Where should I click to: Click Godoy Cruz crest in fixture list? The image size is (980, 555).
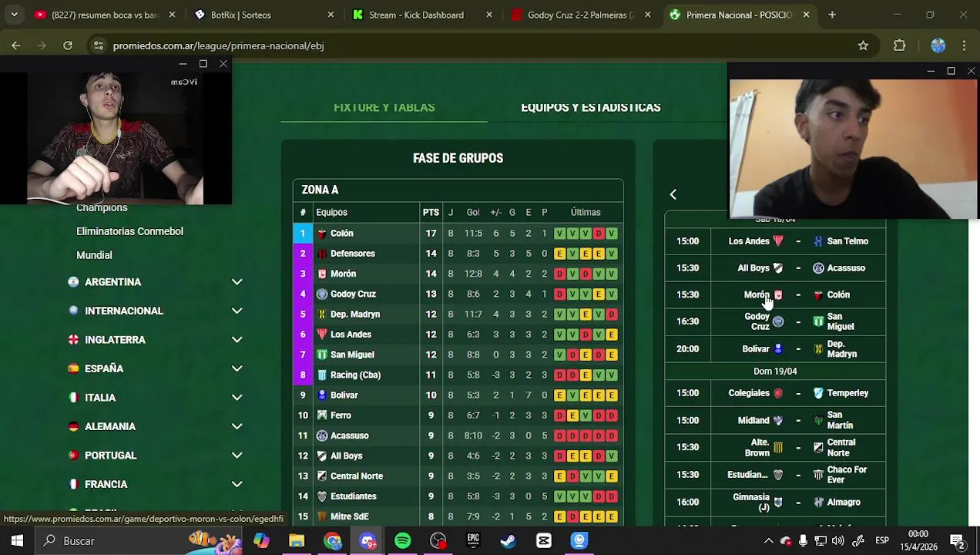click(x=778, y=321)
